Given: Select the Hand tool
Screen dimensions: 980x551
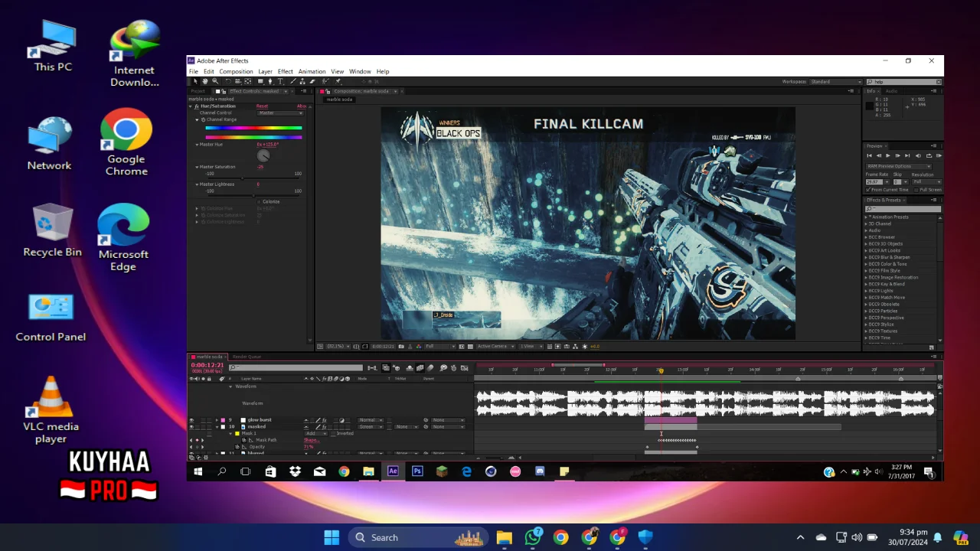Looking at the screenshot, I should tap(205, 81).
